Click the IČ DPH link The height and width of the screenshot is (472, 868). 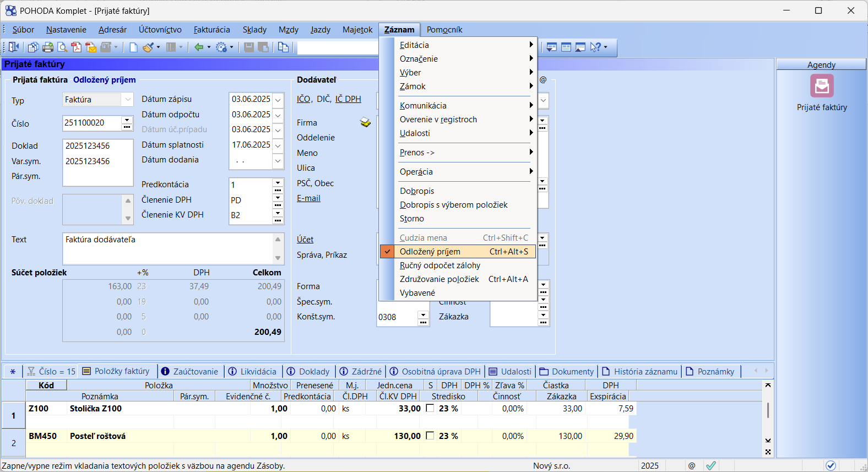click(x=348, y=99)
